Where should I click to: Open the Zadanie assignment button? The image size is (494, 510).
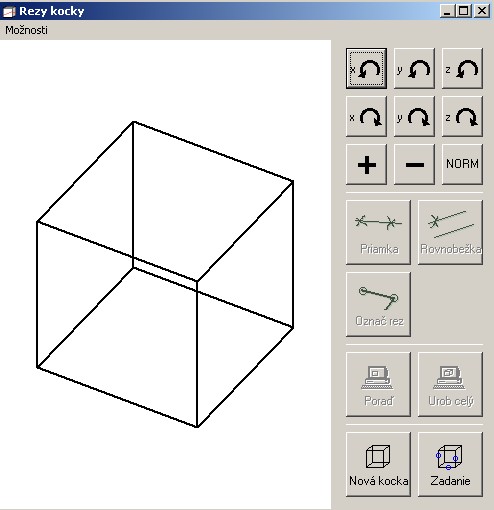450,464
